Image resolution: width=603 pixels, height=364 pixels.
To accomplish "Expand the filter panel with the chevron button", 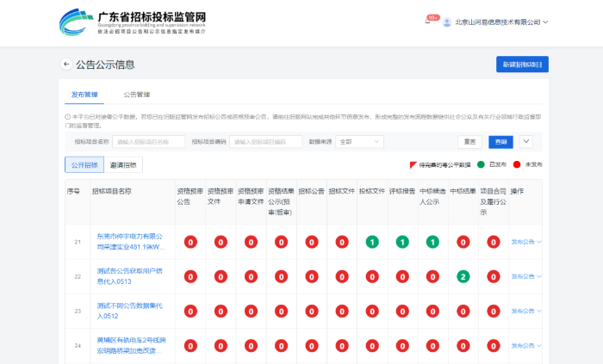I will 526,142.
